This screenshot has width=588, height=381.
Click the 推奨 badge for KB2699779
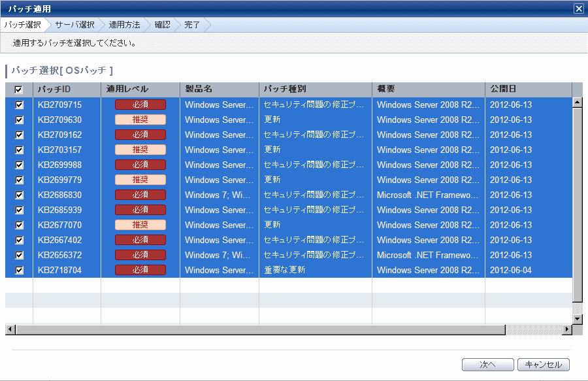140,180
